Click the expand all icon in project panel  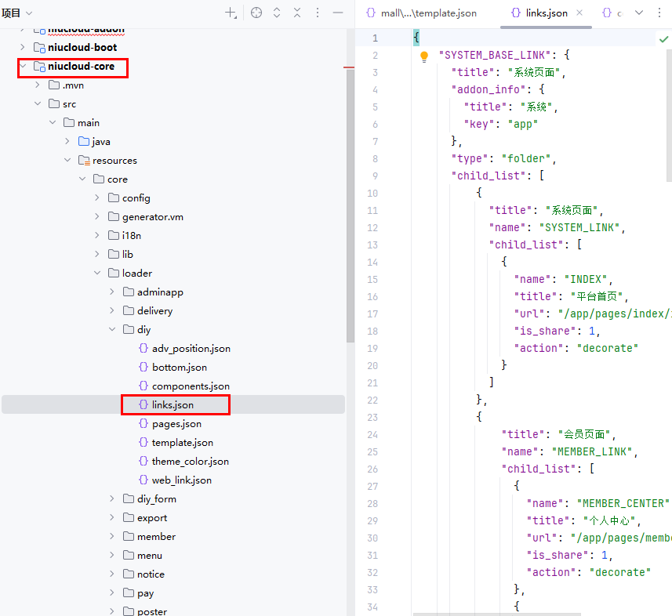[277, 13]
